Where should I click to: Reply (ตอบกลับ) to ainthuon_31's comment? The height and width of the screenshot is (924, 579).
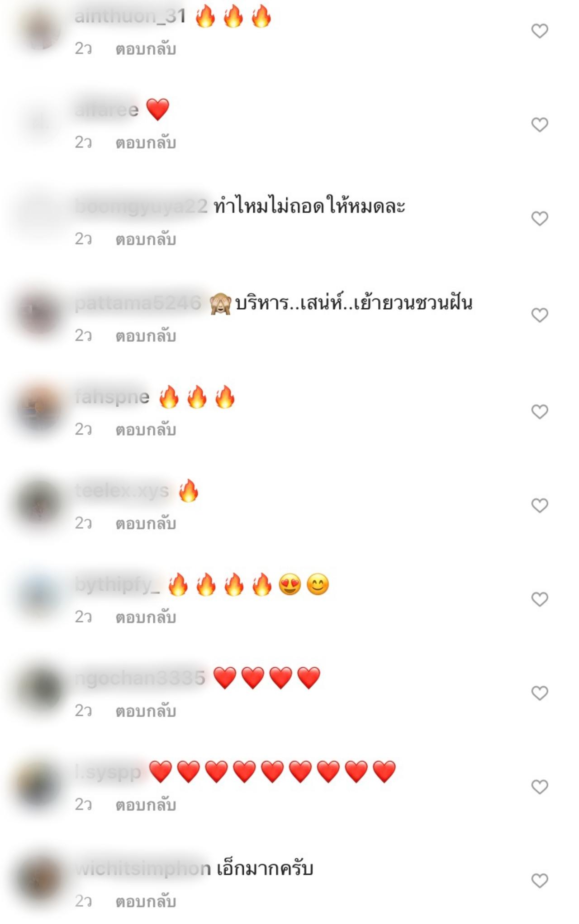(146, 49)
